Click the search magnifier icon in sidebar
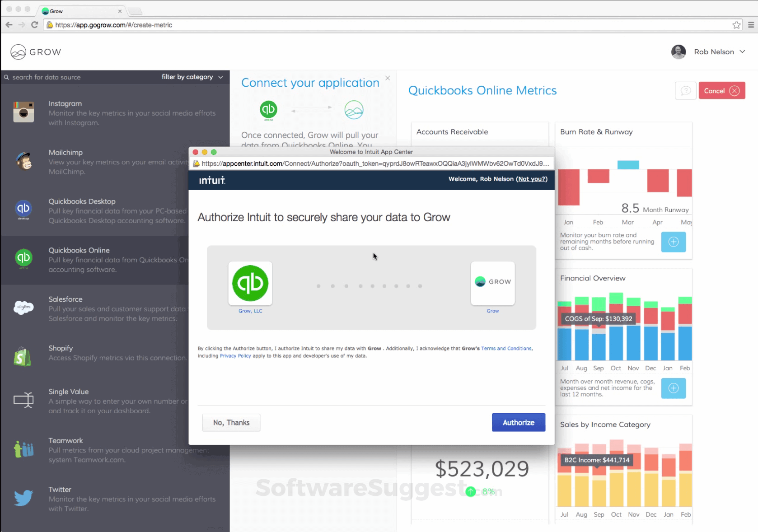Screen dimensions: 758x532 click(6, 77)
